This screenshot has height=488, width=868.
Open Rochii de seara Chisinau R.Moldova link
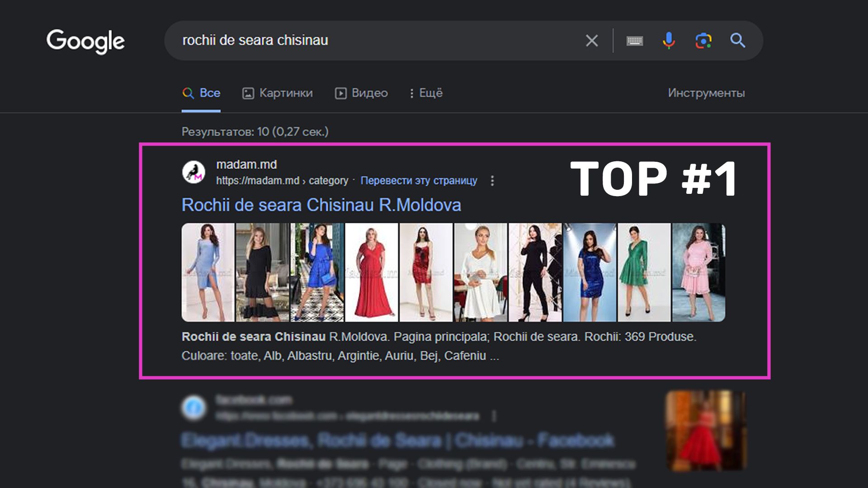(x=321, y=205)
